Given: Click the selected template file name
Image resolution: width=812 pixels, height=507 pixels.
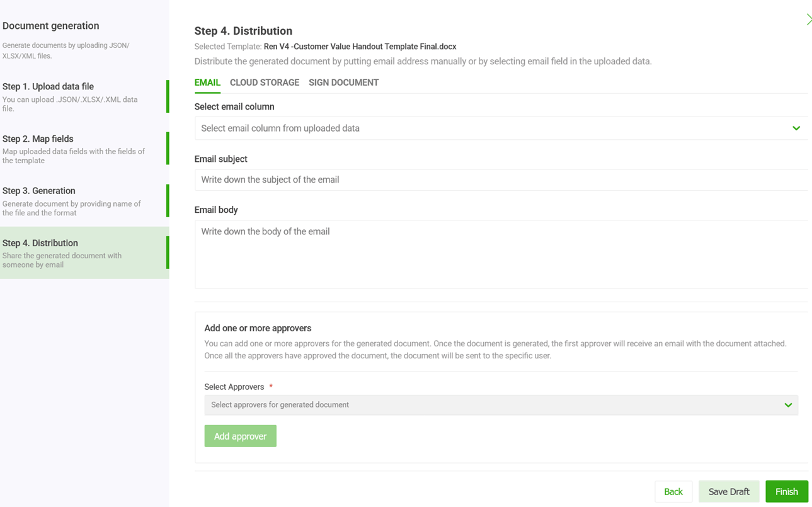Looking at the screenshot, I should [359, 46].
